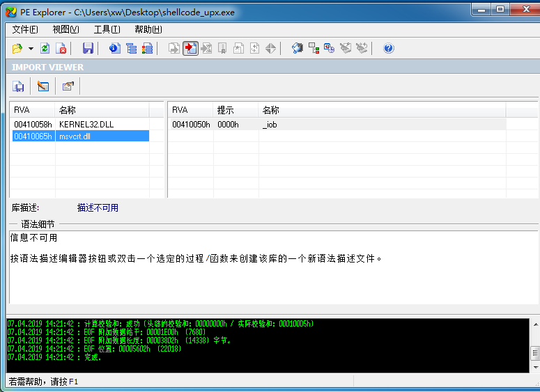Click the function RVA 00410050h cell

pos(191,125)
